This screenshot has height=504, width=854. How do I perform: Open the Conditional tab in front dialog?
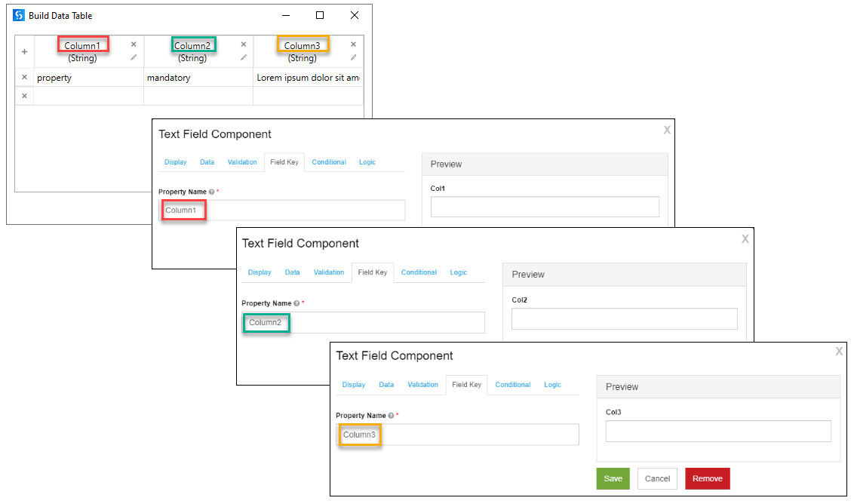513,385
